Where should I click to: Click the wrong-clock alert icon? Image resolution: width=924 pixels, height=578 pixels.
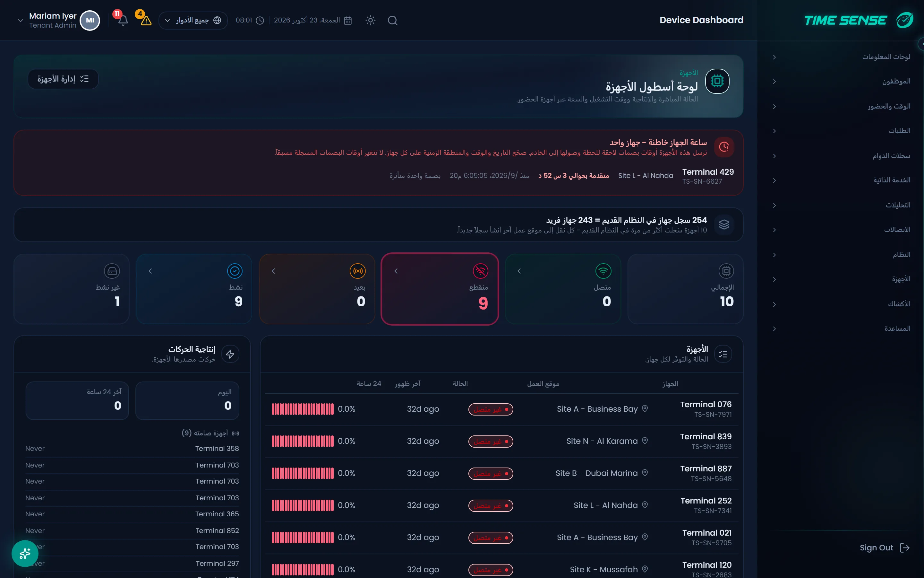pos(724,147)
